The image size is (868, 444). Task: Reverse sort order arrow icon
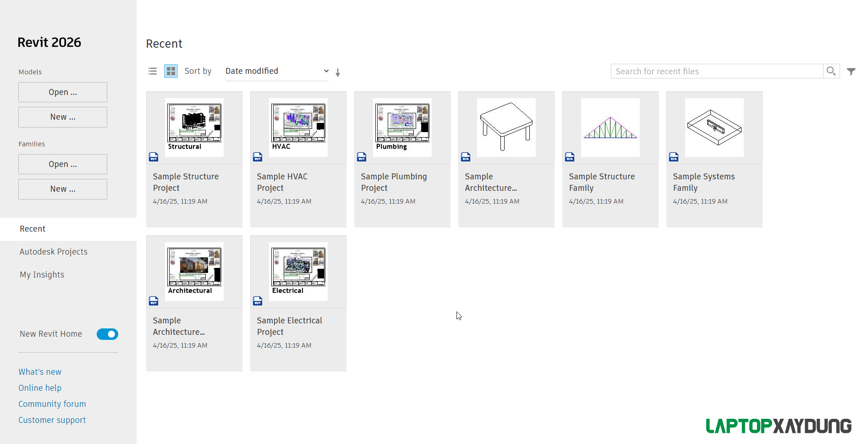[338, 72]
